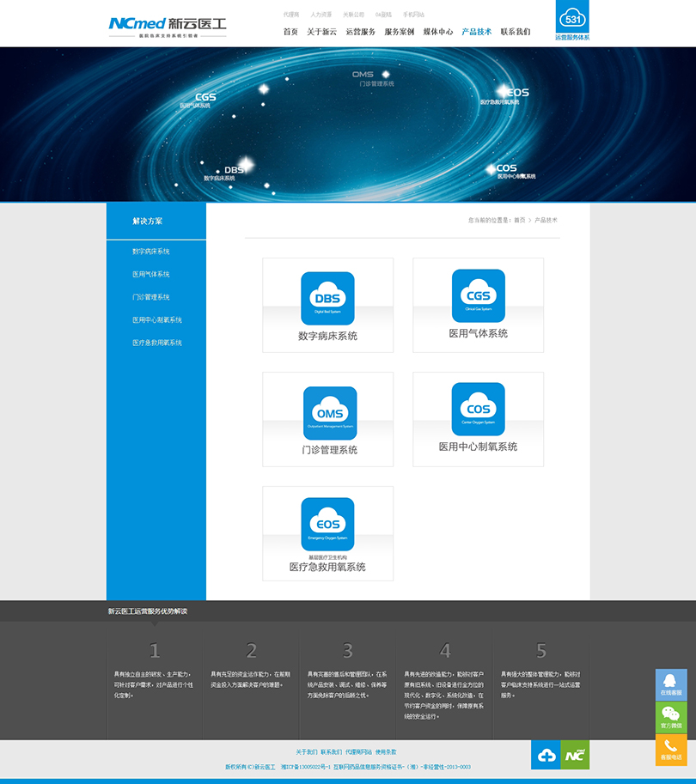The width and height of the screenshot is (696, 784).
Task: Open 在线客服 floating chat icon
Action: tap(671, 684)
